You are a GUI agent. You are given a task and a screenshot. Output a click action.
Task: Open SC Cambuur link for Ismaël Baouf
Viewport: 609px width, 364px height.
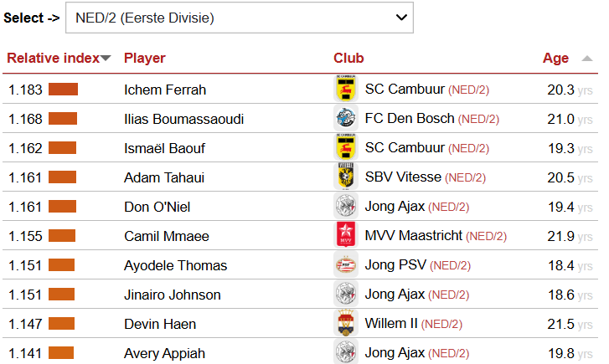(405, 148)
